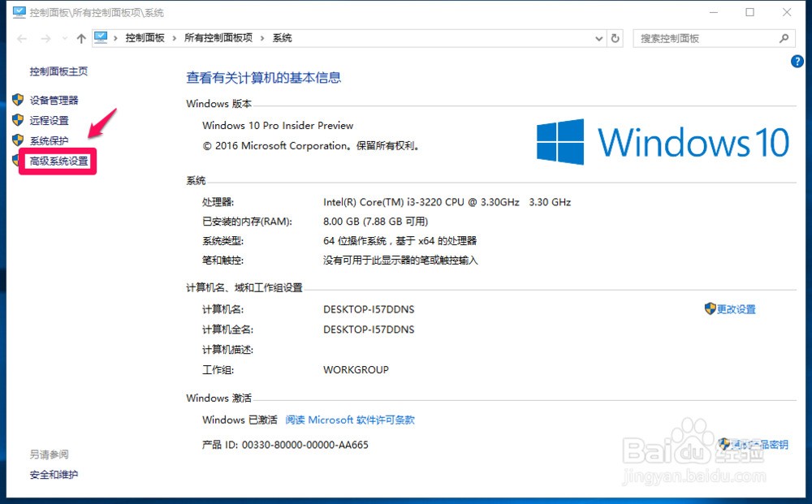Click the Windows 10 logo image
812x504 pixels.
[663, 141]
